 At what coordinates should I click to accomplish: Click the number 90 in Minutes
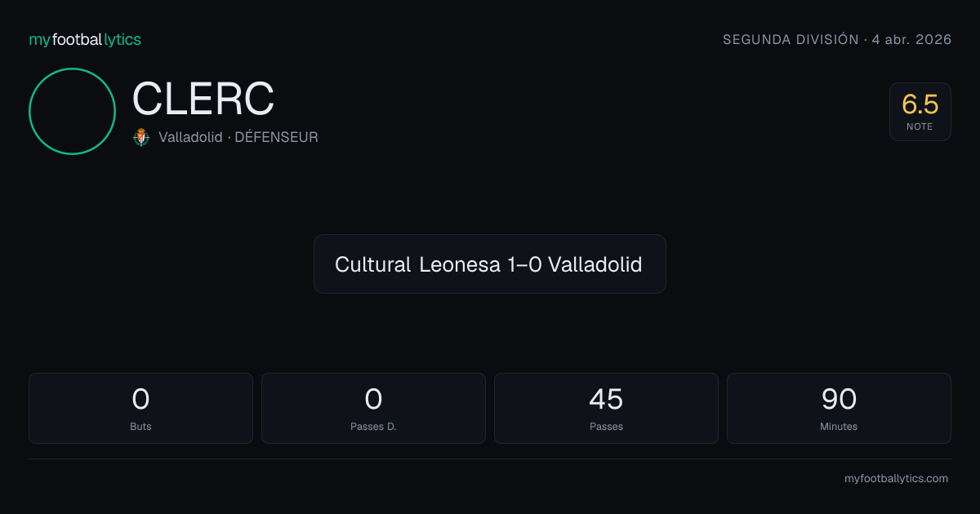point(839,399)
